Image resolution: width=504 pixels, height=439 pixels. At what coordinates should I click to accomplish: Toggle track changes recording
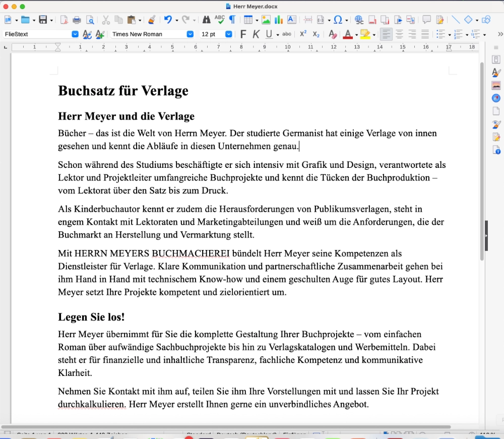(439, 20)
